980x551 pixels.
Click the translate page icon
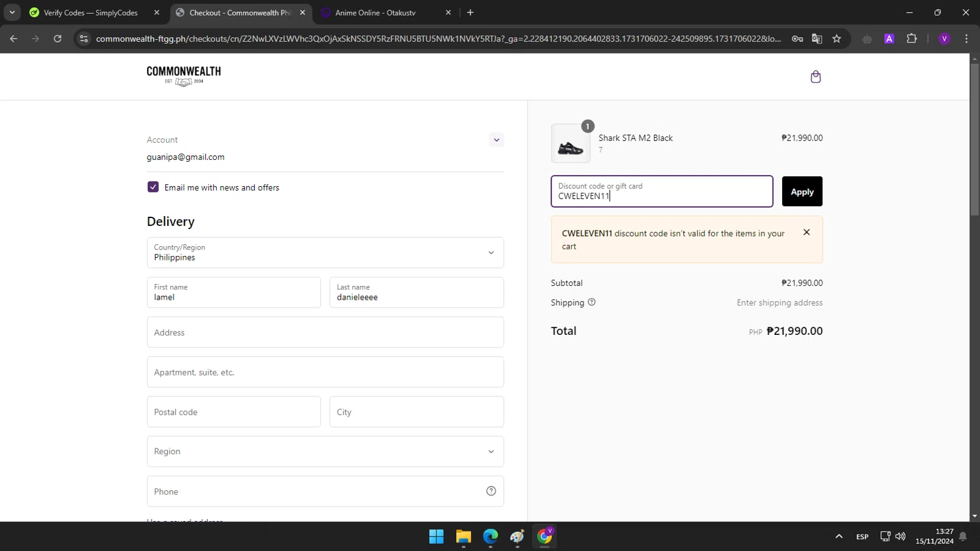tap(817, 39)
